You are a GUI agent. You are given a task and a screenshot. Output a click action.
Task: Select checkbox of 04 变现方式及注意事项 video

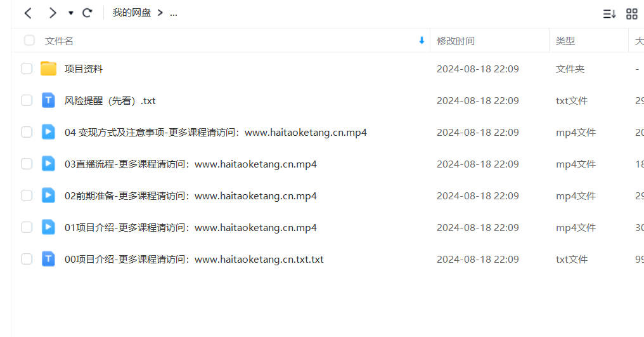coord(27,132)
